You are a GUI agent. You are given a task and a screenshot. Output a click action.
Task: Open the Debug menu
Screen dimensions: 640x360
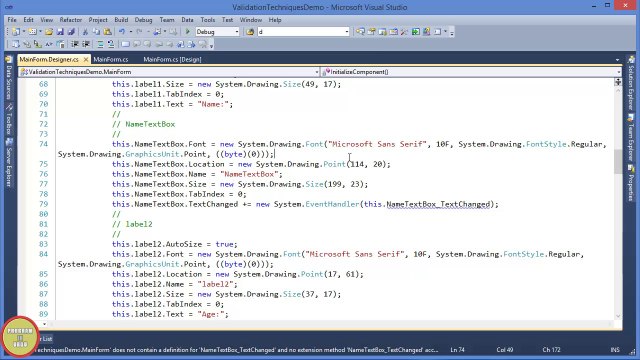[143, 20]
